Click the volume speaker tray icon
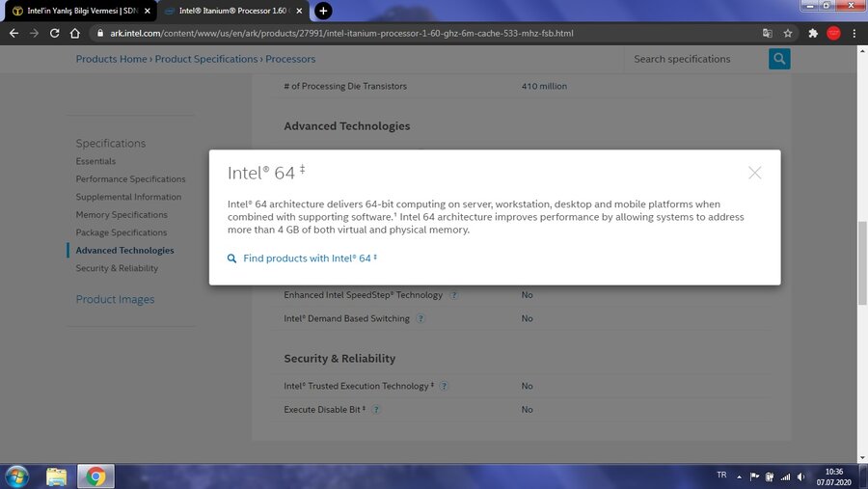 pyautogui.click(x=801, y=476)
